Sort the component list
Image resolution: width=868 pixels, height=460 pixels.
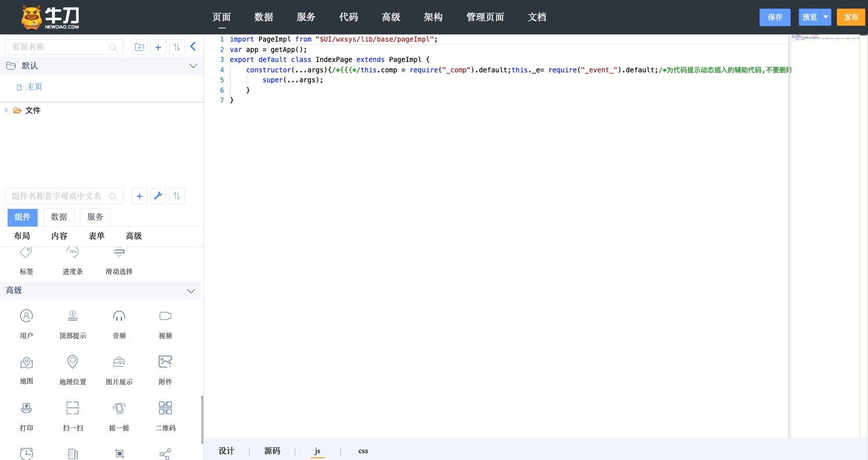click(176, 196)
